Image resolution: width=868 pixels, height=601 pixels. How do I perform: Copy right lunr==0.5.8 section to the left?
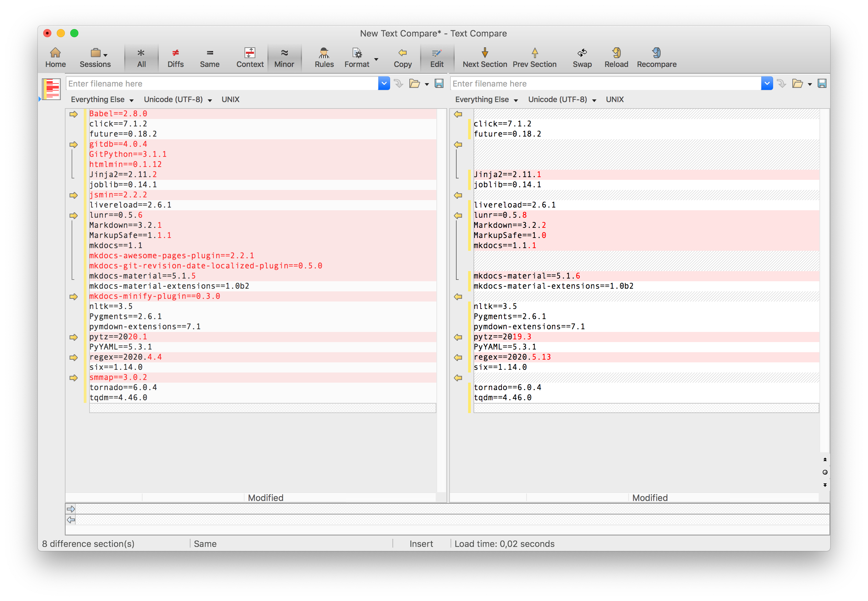[x=458, y=215]
